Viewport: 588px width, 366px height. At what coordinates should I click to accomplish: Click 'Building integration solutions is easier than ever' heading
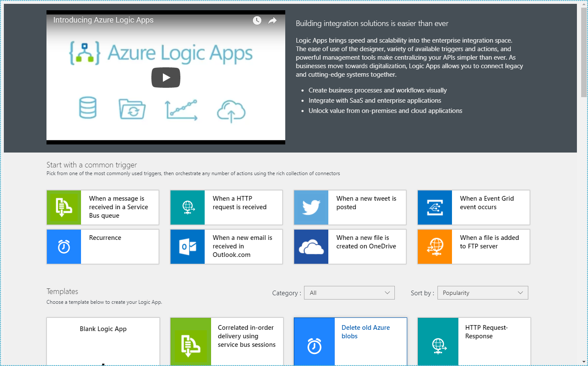click(372, 23)
